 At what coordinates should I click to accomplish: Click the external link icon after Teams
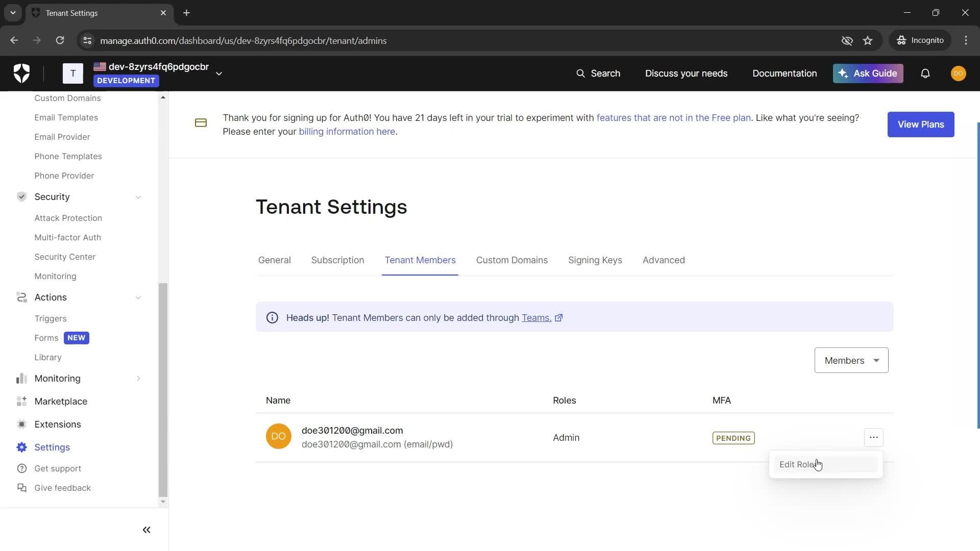point(558,318)
